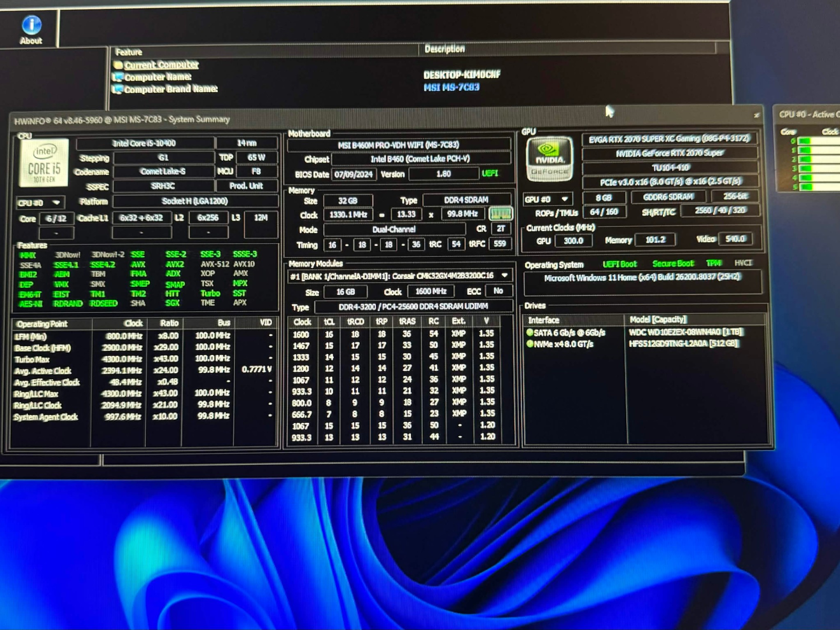Click the 65 W TDP value

(256, 157)
